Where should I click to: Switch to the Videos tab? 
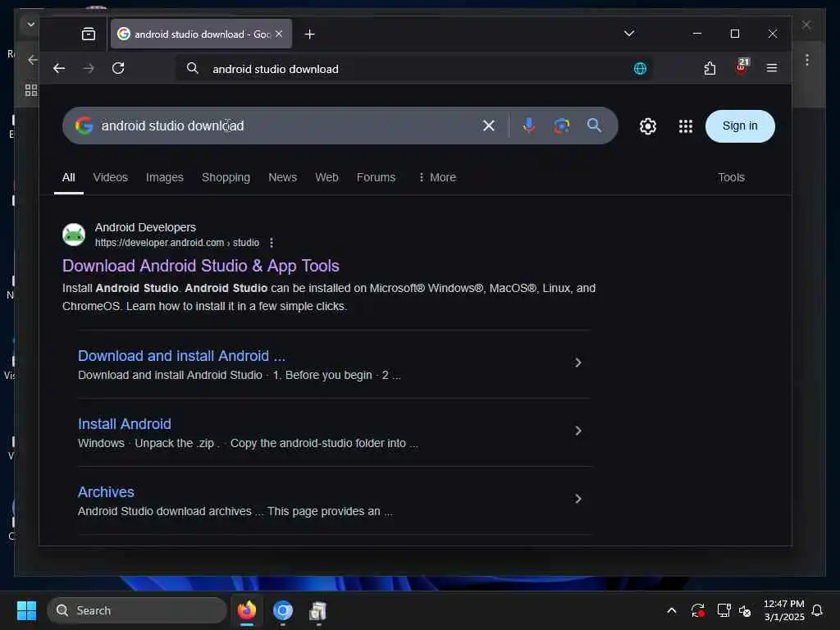tap(111, 177)
